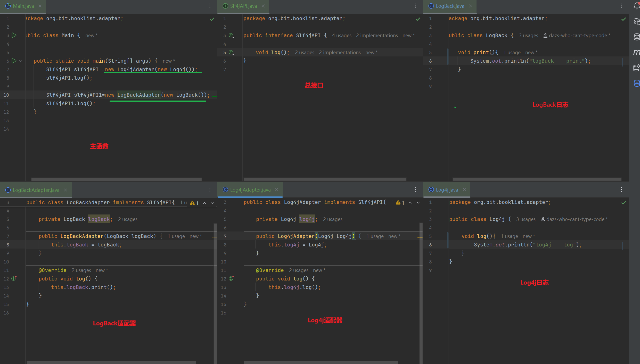The height and width of the screenshot is (364, 640).
Task: Click the green inspection checkmark in LogBack.java
Action: [x=623, y=19]
